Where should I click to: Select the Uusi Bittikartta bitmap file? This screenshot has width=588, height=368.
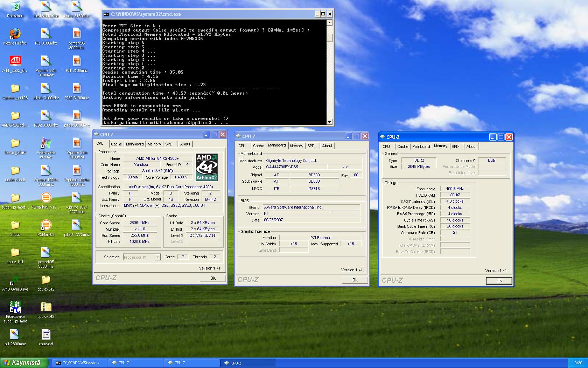tap(46, 6)
